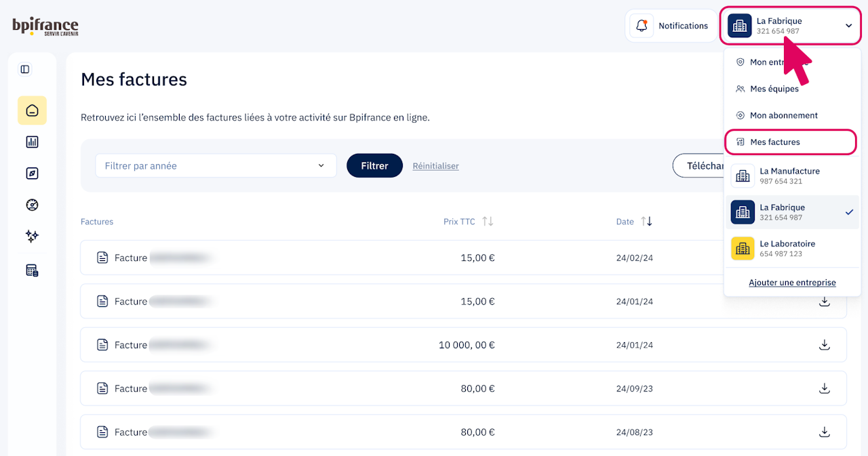Download the invoice dated 24/09/23
The width and height of the screenshot is (868, 456).
coord(825,388)
